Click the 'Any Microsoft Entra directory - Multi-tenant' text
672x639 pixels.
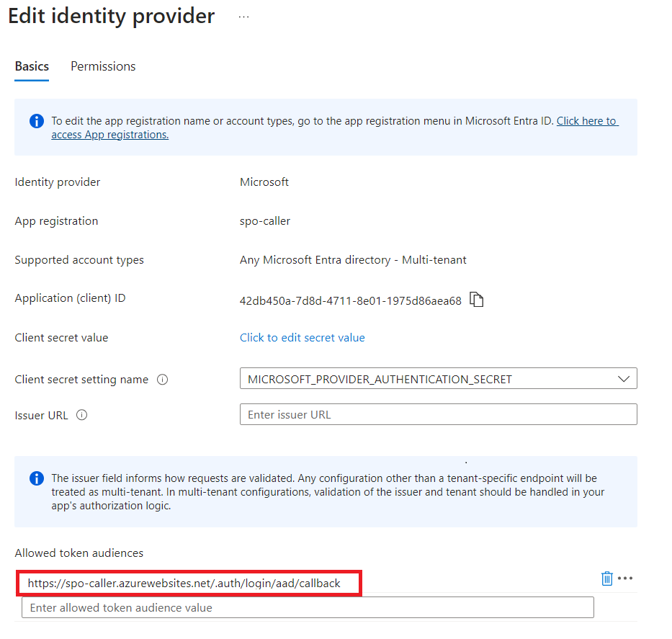tap(353, 260)
